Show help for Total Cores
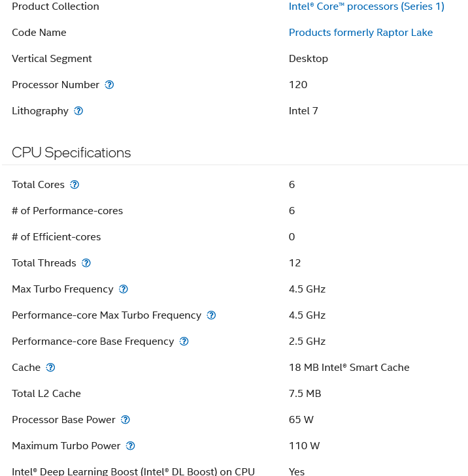 (x=75, y=185)
